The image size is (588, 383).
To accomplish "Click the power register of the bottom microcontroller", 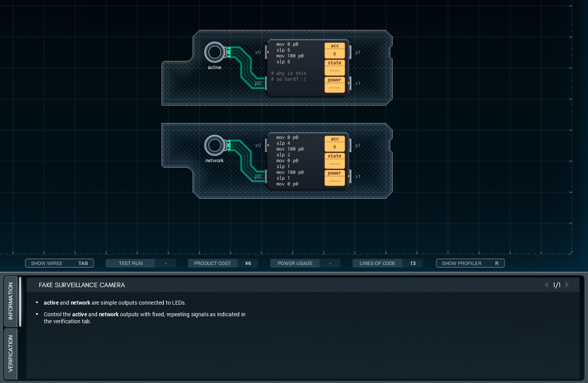I will (334, 177).
